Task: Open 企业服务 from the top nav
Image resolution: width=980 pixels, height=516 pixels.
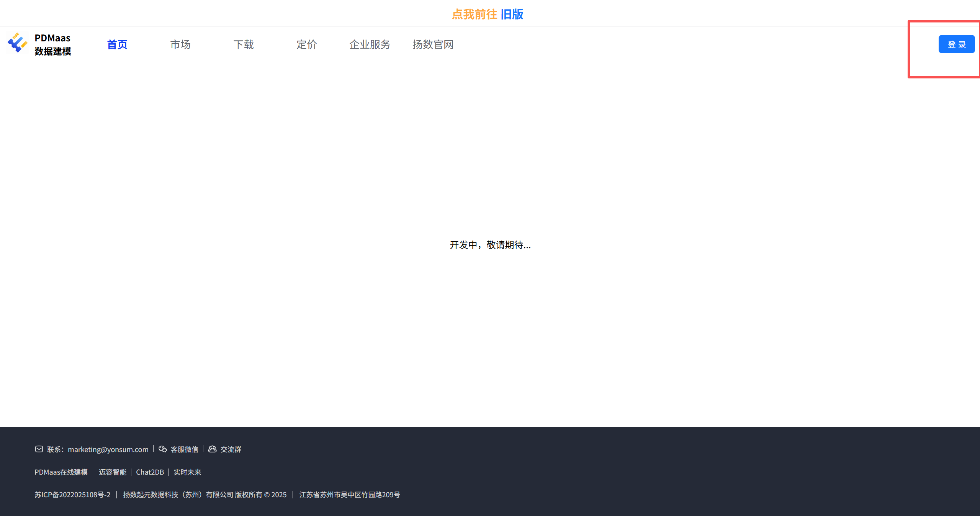Action: (x=370, y=44)
